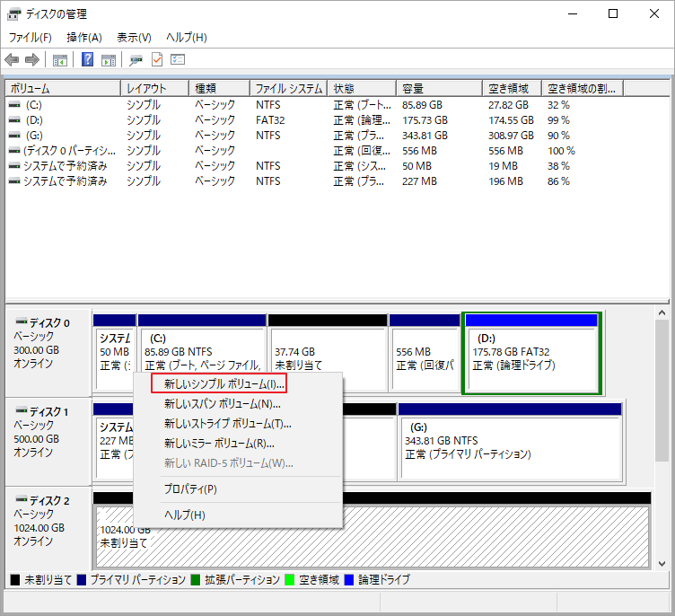
Task: Open the 操作(A) menu
Action: click(84, 38)
